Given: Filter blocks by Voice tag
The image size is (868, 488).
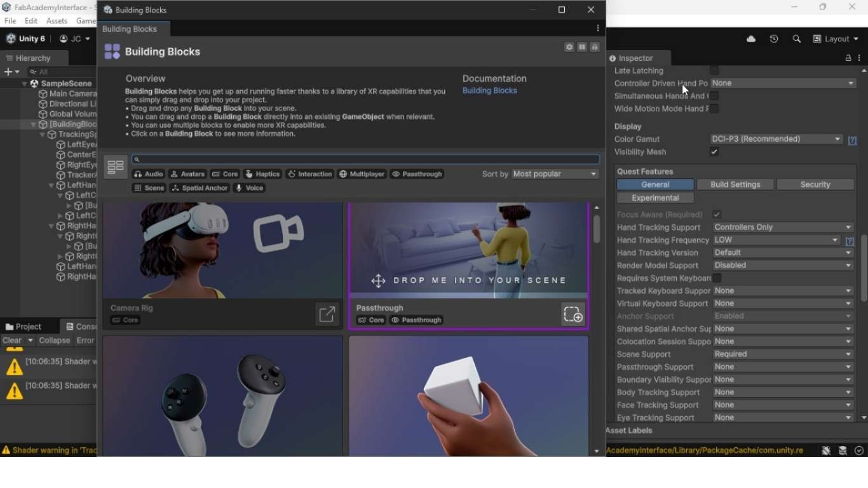Looking at the screenshot, I should [x=249, y=188].
